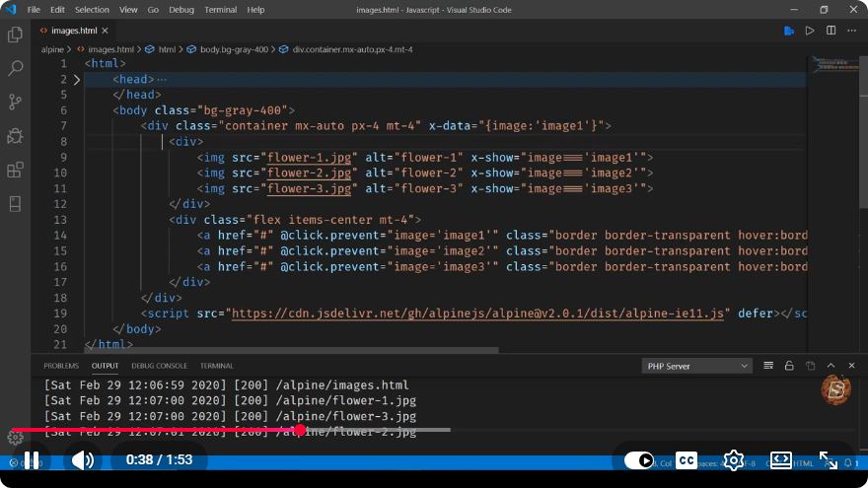Click the alpine-ie11.js CDN link
This screenshot has width=868, height=488.
(x=477, y=314)
